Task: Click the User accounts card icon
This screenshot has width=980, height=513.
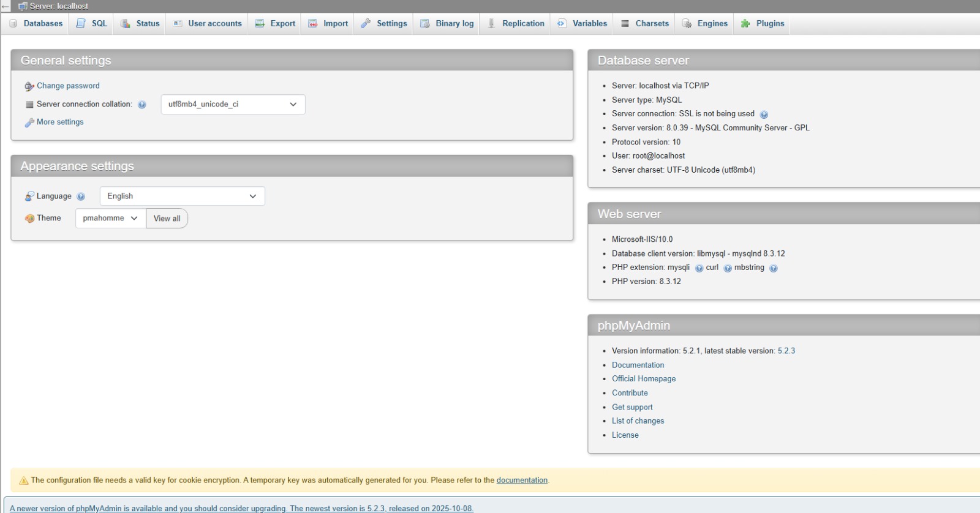Action: [x=178, y=23]
